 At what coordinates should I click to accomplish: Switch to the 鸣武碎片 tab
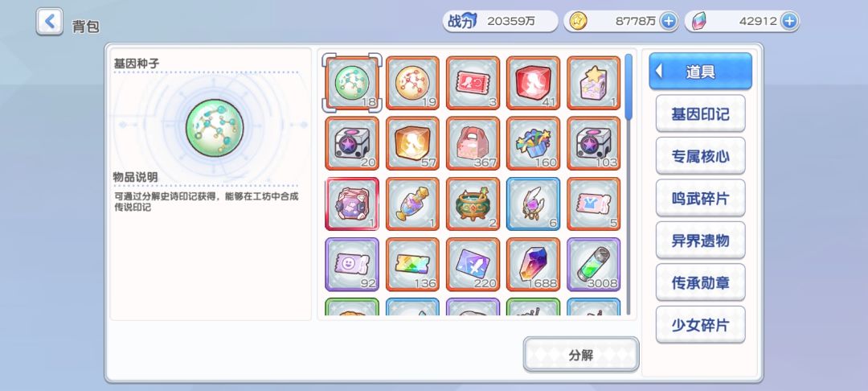tap(700, 198)
